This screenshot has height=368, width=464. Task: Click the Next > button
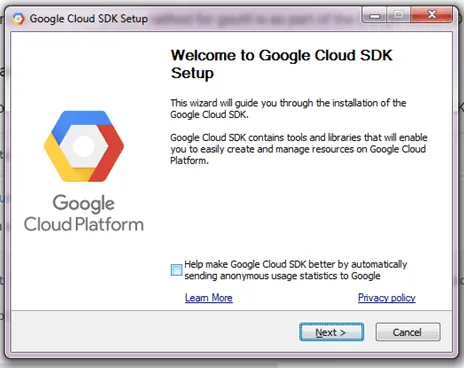pyautogui.click(x=331, y=332)
